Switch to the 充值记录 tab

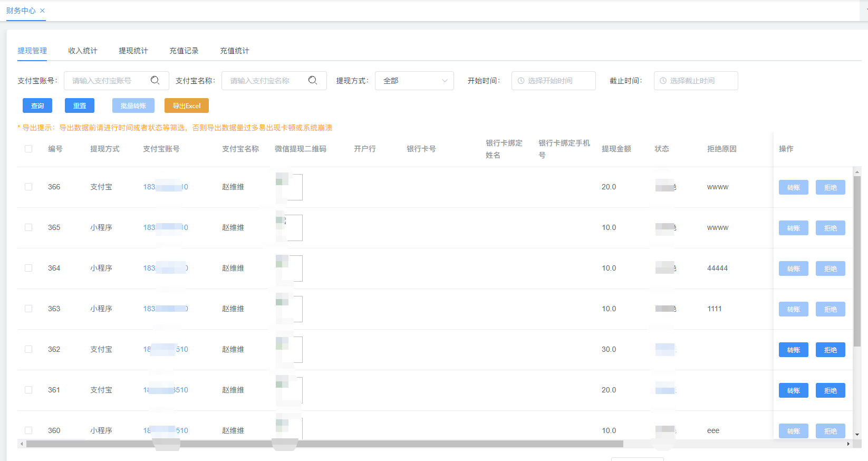184,51
